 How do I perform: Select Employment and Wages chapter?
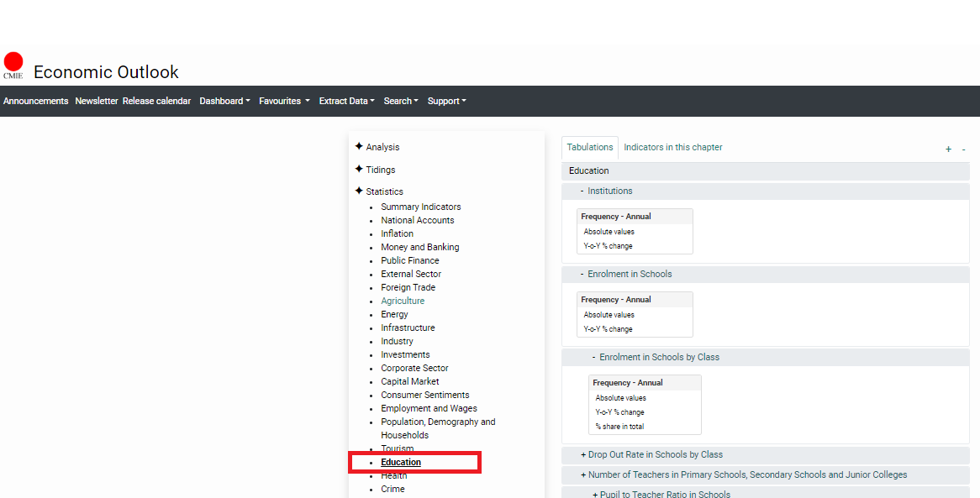[x=429, y=408]
